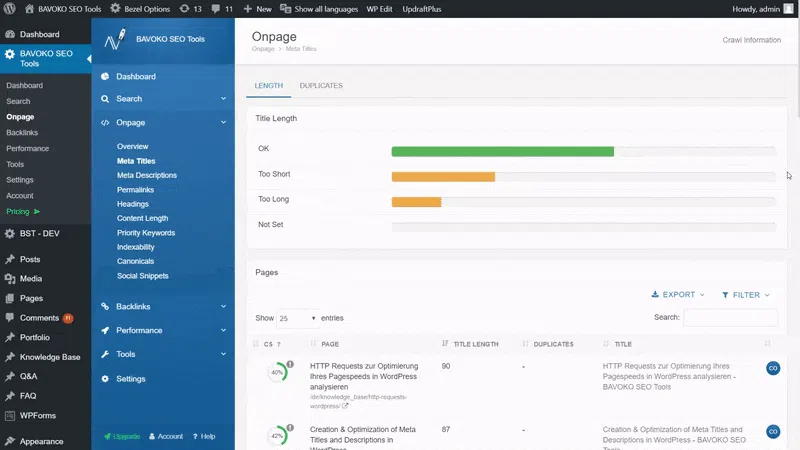The image size is (800, 450).
Task: Switch to the LENGTH tab
Action: click(x=268, y=86)
